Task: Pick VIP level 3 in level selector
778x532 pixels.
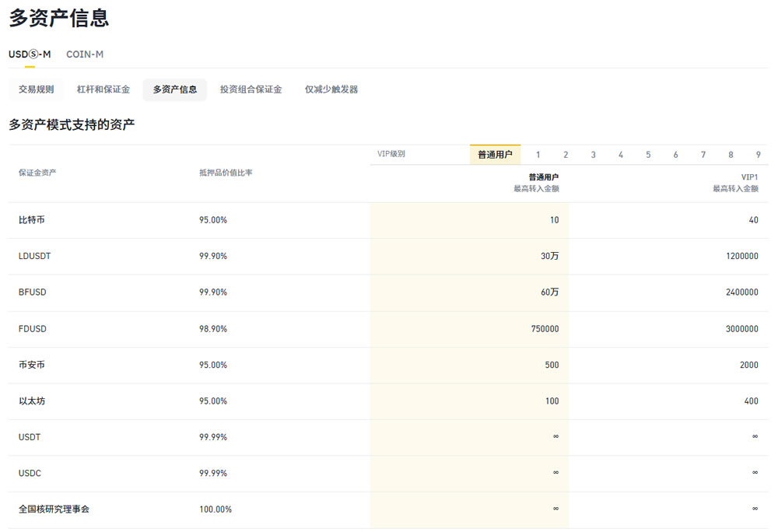Action: (593, 155)
